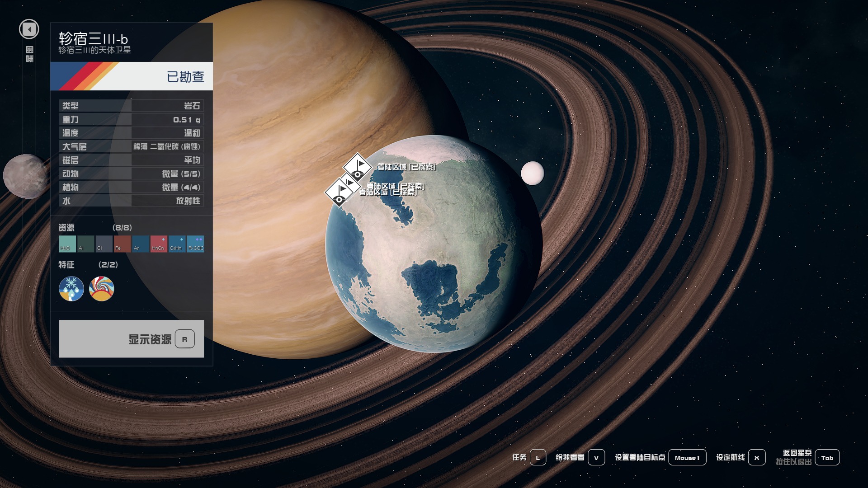Click the 重力 0.51 g row

132,119
